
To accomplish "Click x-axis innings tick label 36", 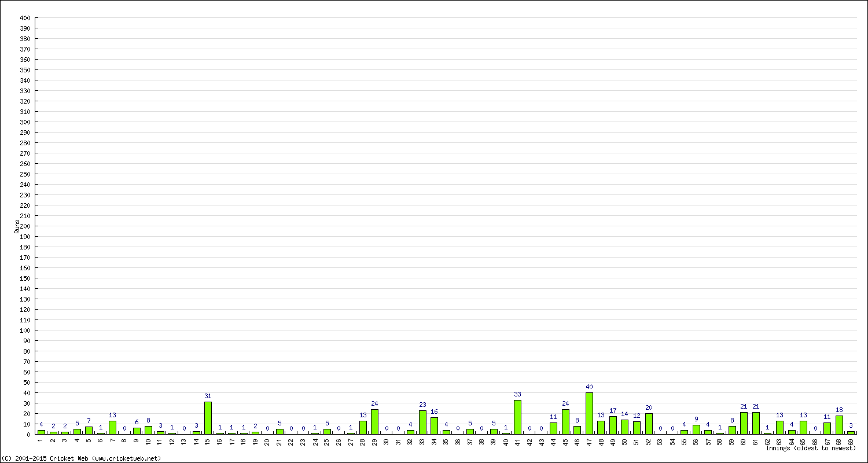I will (458, 442).
